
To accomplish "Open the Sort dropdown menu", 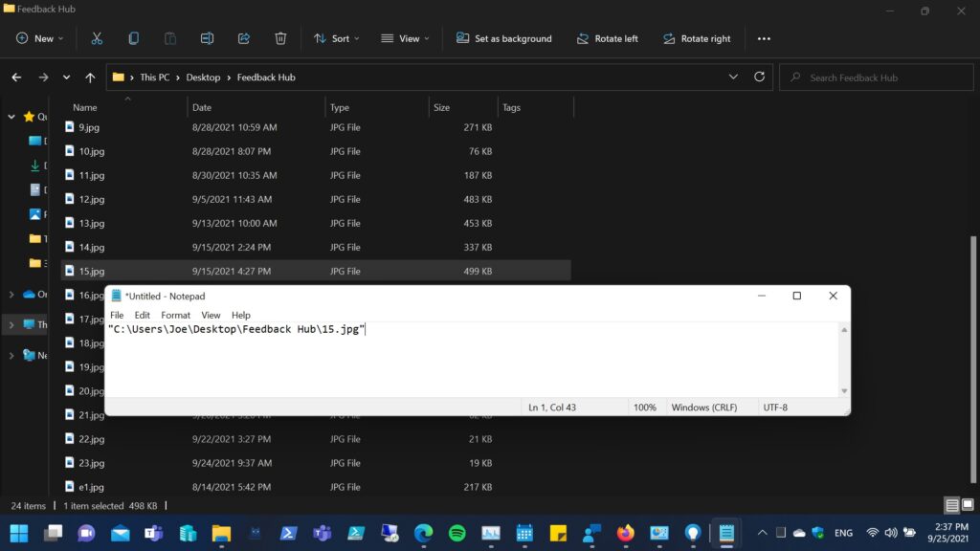I will 336,38.
